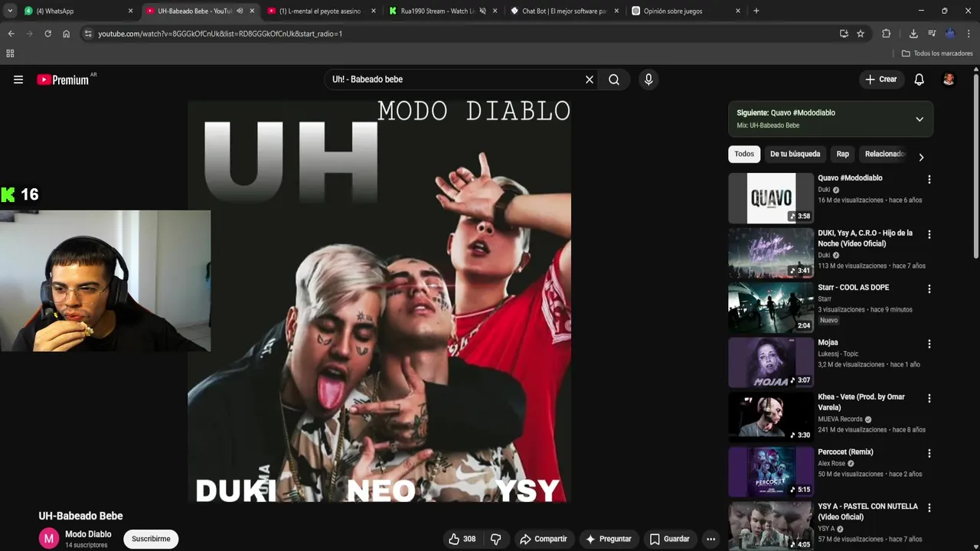
Task: Bookmark this page with the star
Action: click(861, 34)
